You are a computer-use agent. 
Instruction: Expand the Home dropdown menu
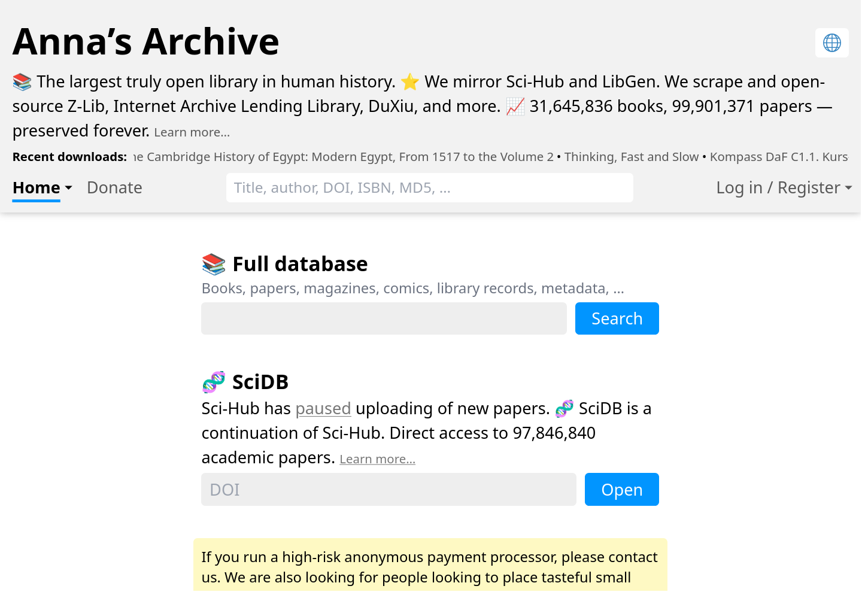(x=42, y=188)
